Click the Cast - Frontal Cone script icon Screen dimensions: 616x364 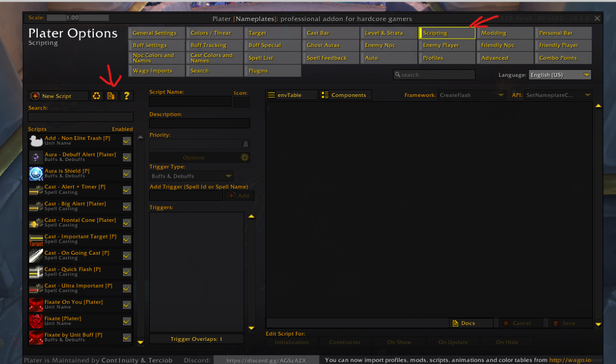36,223
